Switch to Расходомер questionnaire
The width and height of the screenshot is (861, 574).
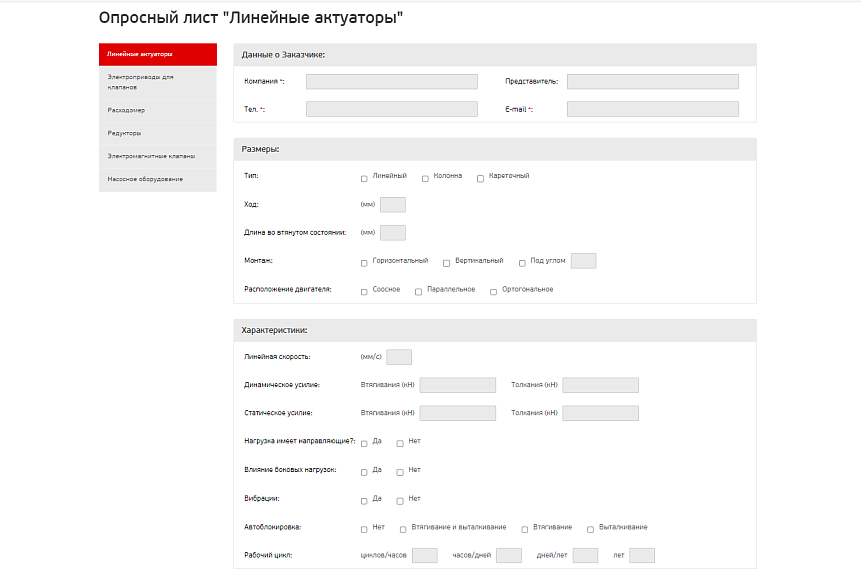158,110
